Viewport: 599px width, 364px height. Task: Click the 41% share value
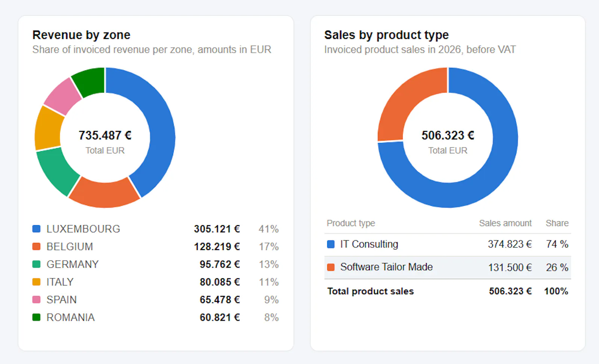[268, 229]
